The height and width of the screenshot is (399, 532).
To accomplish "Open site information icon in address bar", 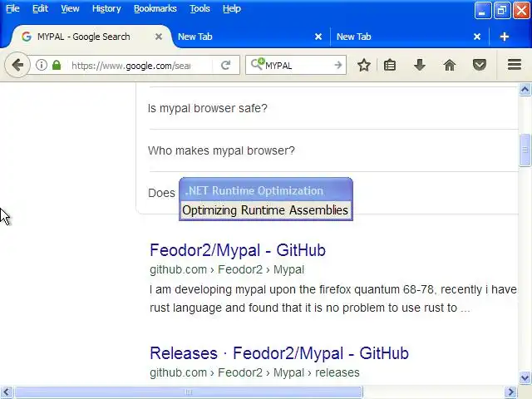I will point(42,65).
